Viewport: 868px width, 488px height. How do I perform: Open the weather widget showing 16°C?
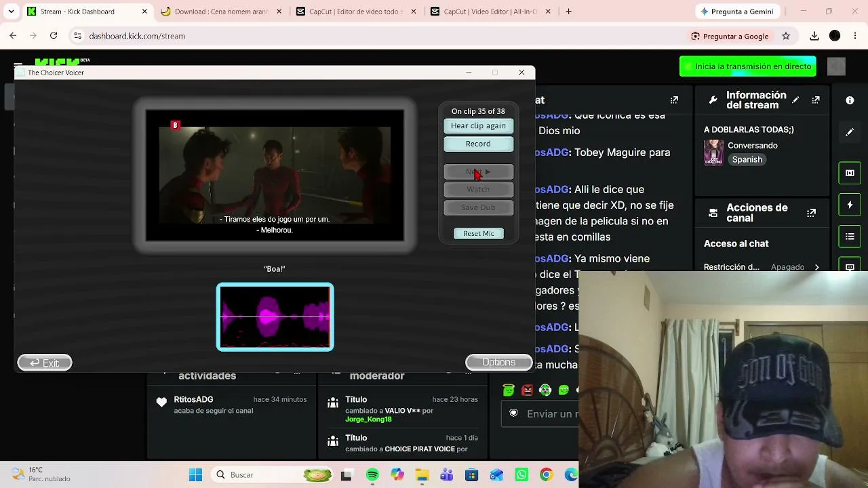pos(41,474)
